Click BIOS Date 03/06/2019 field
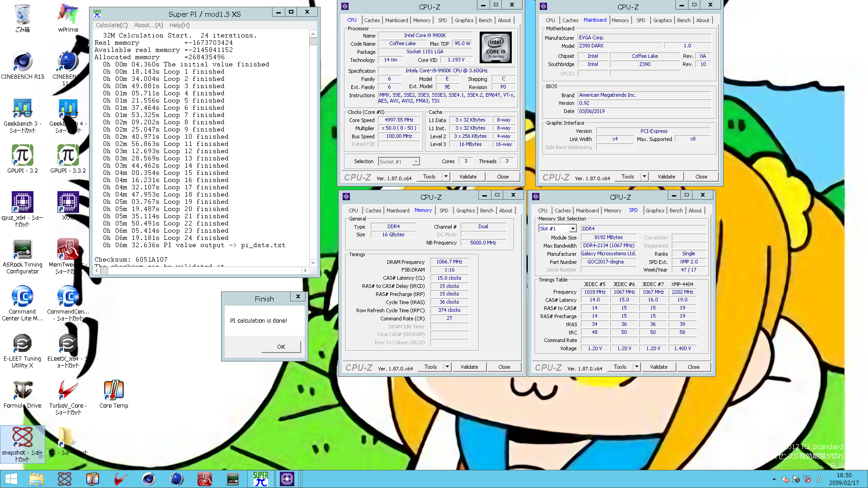 tap(644, 111)
